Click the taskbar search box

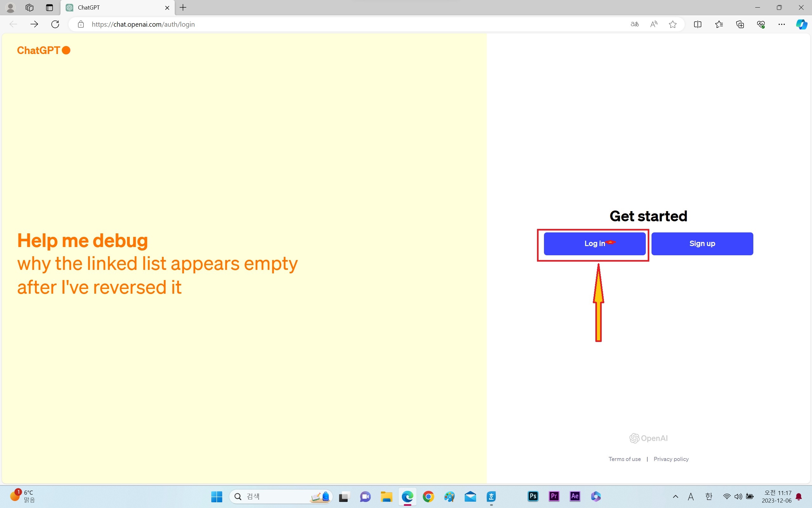281,496
